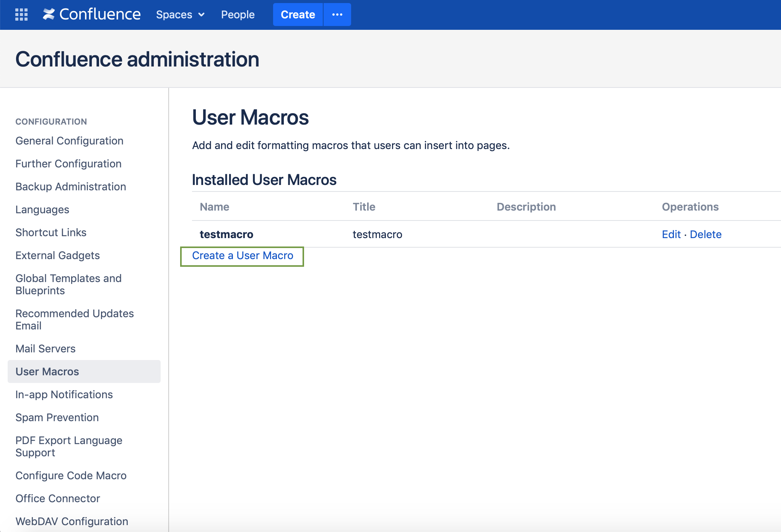Select the User Macros sidebar item
Viewport: 781px width, 532px height.
[47, 371]
